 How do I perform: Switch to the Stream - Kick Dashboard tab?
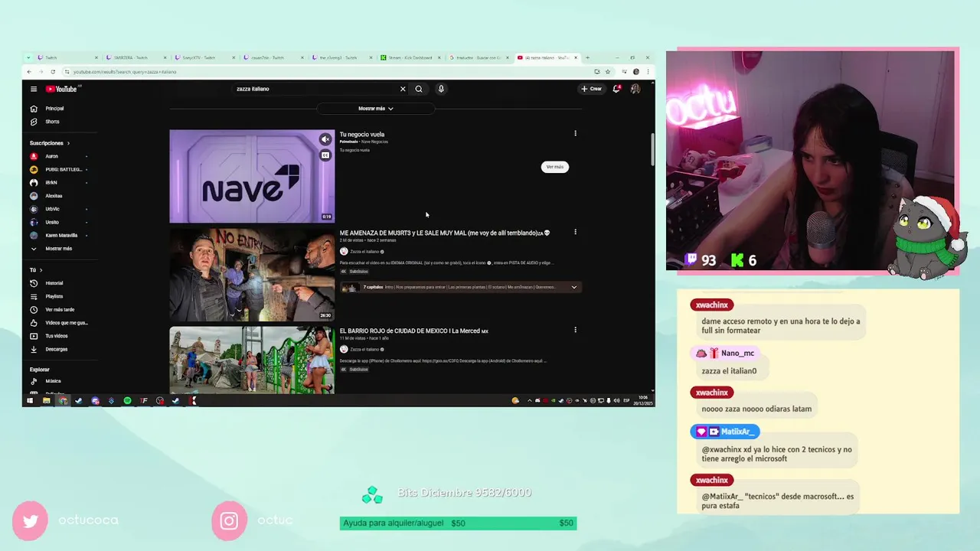(x=410, y=57)
